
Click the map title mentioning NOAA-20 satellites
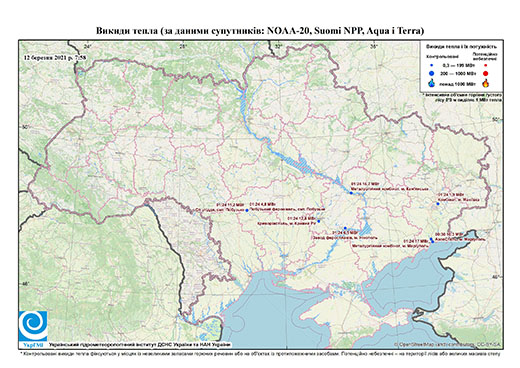point(260,31)
